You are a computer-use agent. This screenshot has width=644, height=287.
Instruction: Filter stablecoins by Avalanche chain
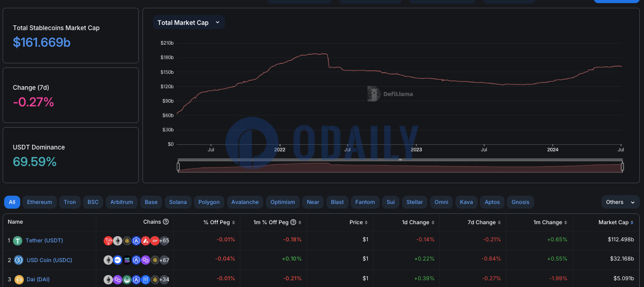click(245, 202)
